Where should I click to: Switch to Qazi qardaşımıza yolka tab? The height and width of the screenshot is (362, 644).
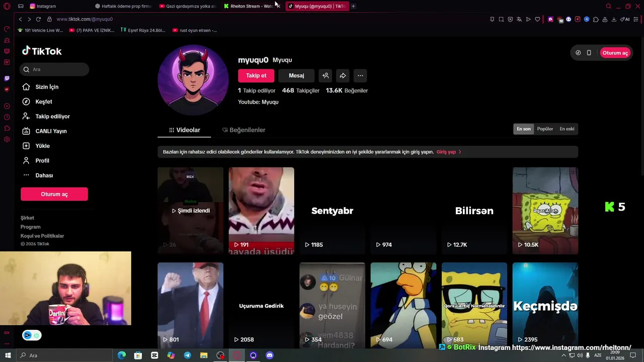tap(188, 6)
